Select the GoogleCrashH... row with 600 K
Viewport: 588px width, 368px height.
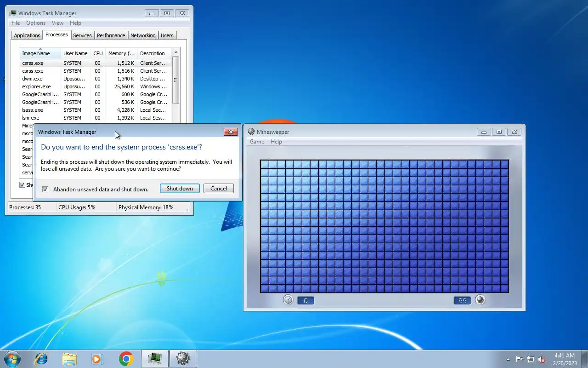pos(96,94)
